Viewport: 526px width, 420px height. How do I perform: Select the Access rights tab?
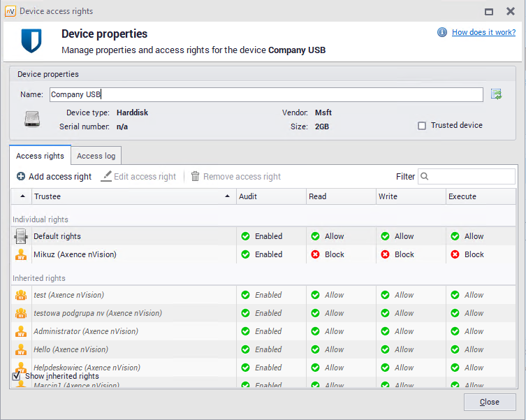coord(40,156)
